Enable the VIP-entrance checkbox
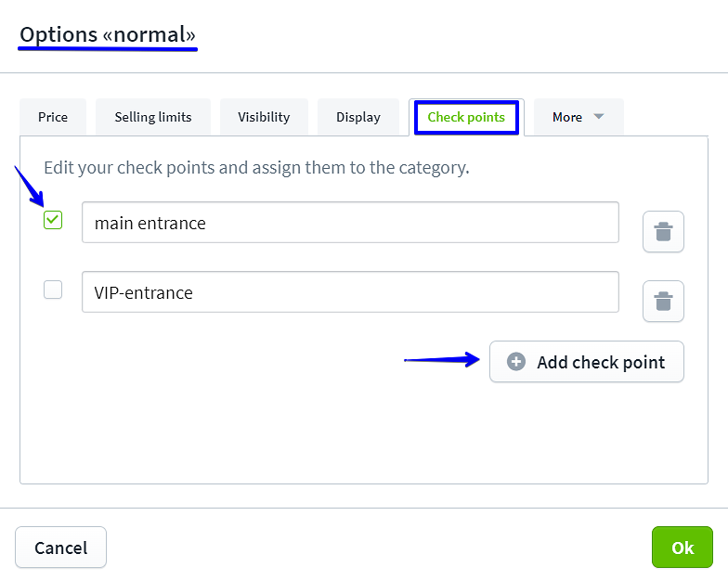This screenshot has height=580, width=728. tap(53, 290)
